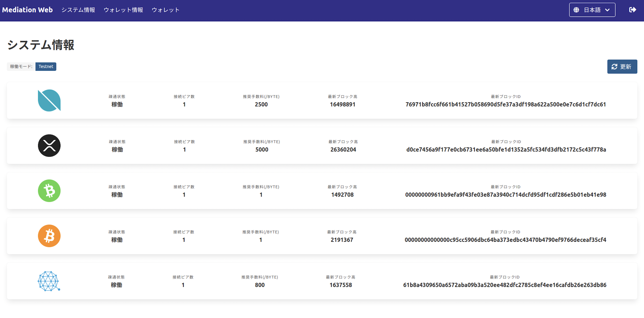Click the Testnet mode badge
The height and width of the screenshot is (318, 644).
(46, 66)
